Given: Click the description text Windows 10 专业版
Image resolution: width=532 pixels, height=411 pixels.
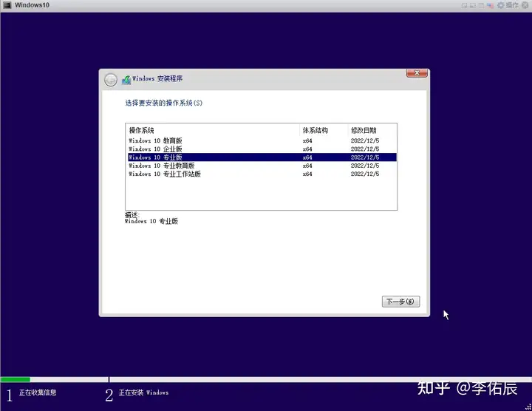Looking at the screenshot, I should click(x=151, y=221).
